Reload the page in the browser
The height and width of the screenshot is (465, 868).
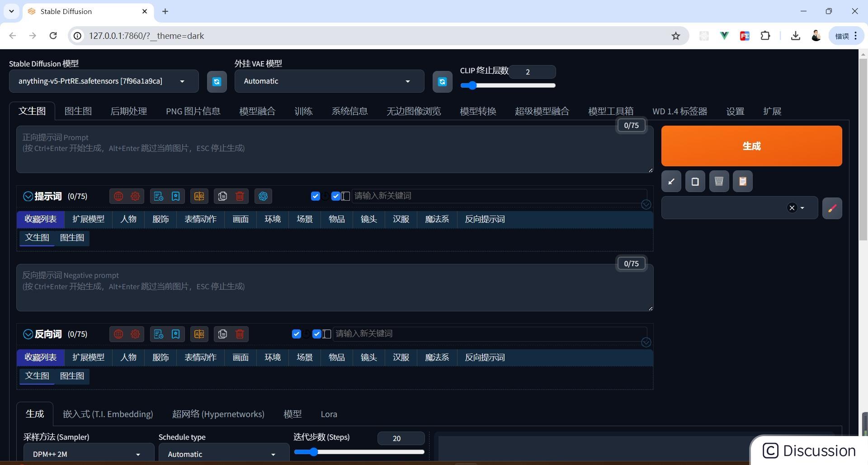tap(53, 36)
